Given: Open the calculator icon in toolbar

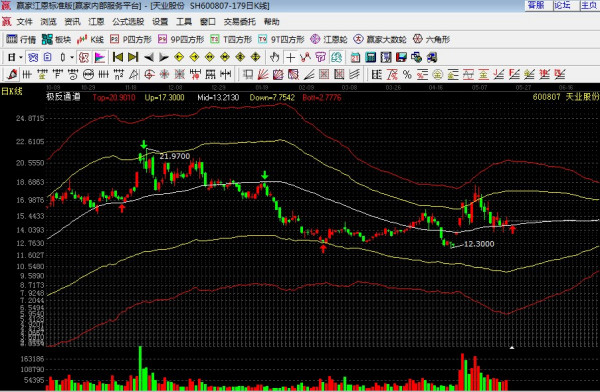Looking at the screenshot, I should click(x=370, y=57).
